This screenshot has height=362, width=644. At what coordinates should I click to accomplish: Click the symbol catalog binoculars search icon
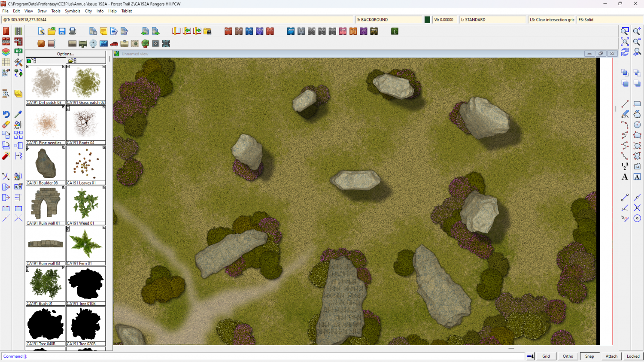tap(207, 31)
